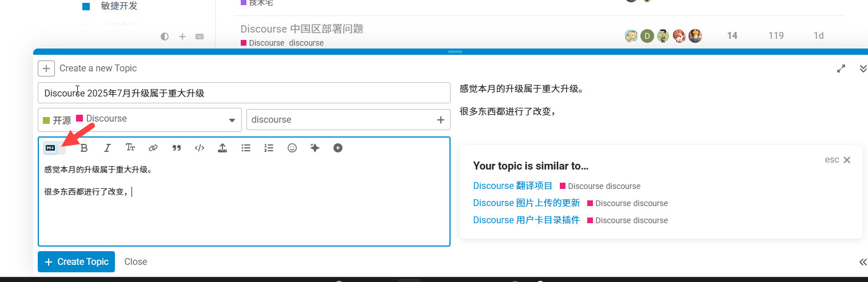Viewport: 868px width, 282px height.
Task: Minimize the composer with the double-down chevron
Action: [x=863, y=69]
